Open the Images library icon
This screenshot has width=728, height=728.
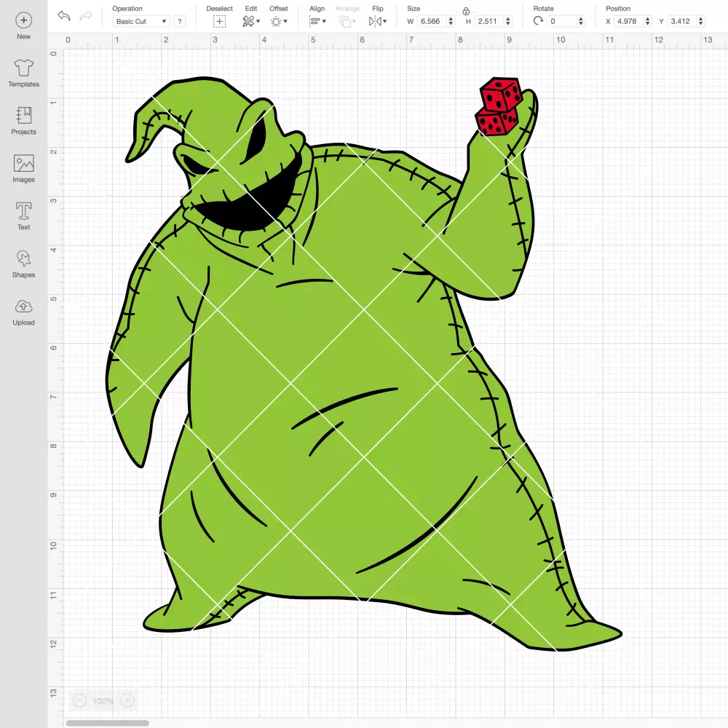pyautogui.click(x=24, y=163)
